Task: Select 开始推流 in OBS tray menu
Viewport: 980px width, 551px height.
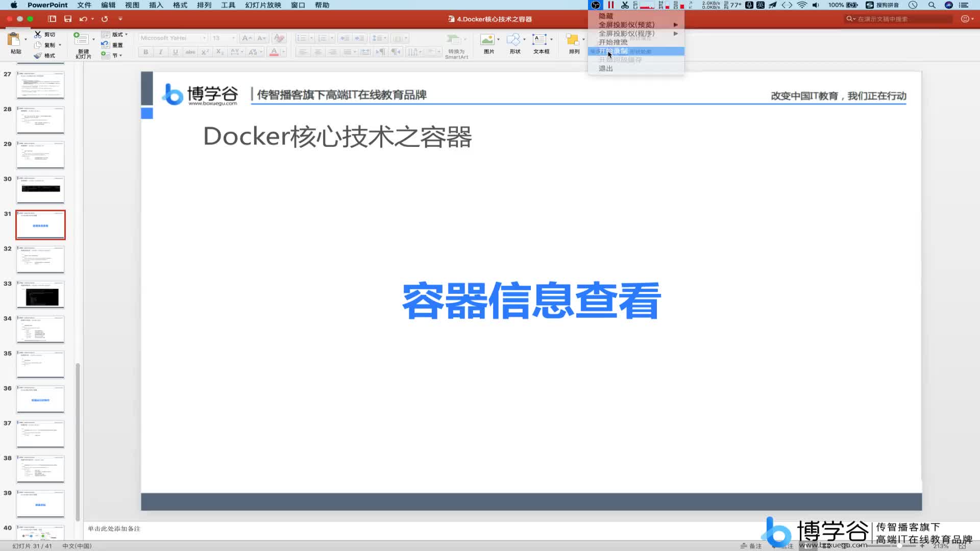Action: coord(636,42)
